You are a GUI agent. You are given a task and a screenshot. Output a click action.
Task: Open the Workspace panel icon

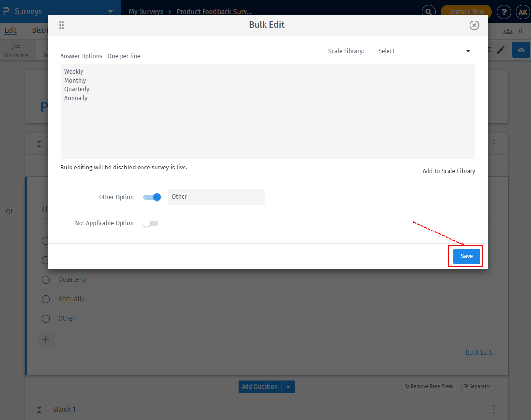[x=17, y=49]
